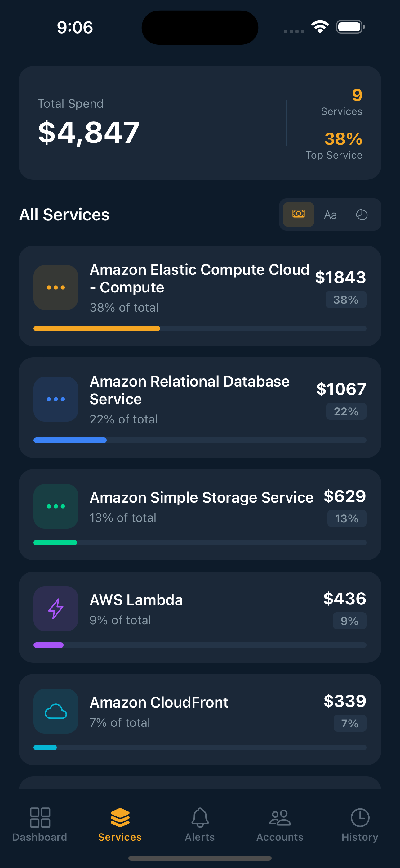
Task: Tap the green dots icon for Simple Storage Service
Action: [x=56, y=506]
